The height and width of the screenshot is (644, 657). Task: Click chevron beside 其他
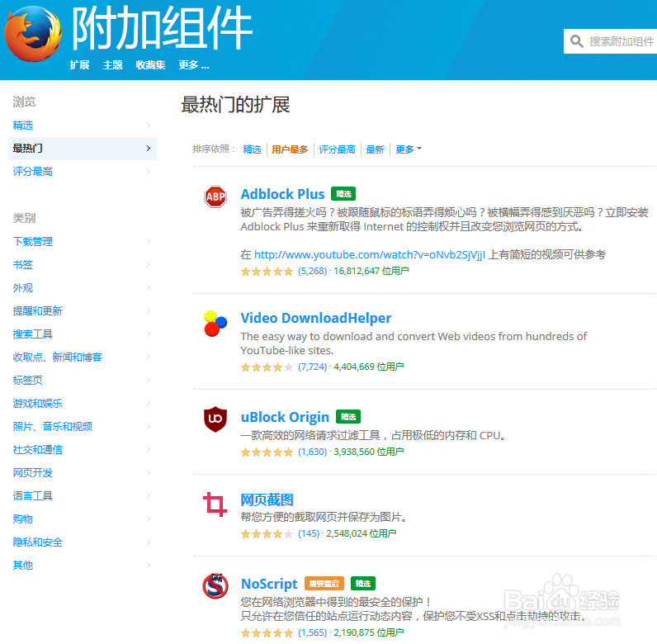pos(149,566)
